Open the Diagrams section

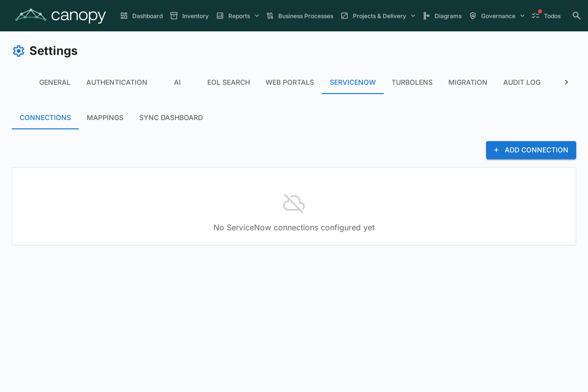pyautogui.click(x=442, y=16)
